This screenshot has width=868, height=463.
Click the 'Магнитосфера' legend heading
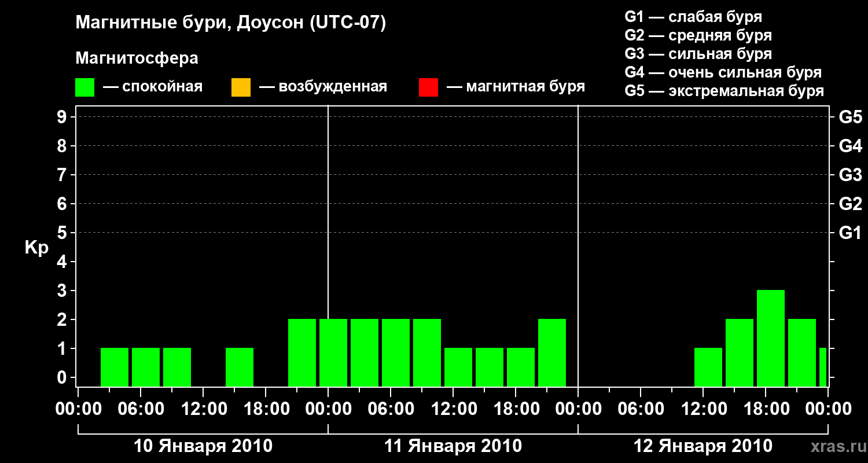[137, 58]
